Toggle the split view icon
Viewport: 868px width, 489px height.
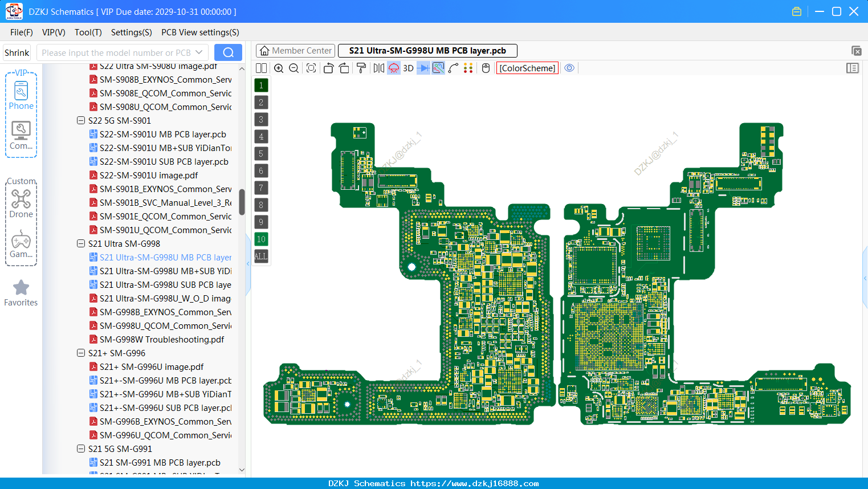click(261, 68)
